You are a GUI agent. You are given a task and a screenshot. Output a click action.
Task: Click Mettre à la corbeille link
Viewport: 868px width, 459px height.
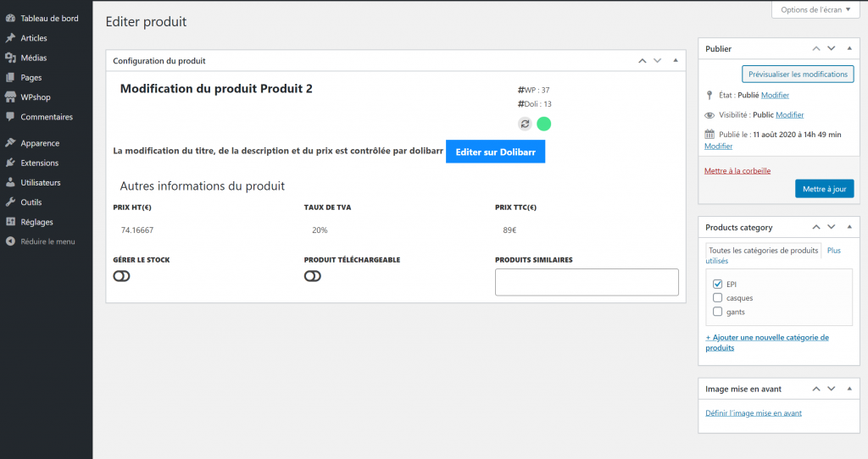737,171
